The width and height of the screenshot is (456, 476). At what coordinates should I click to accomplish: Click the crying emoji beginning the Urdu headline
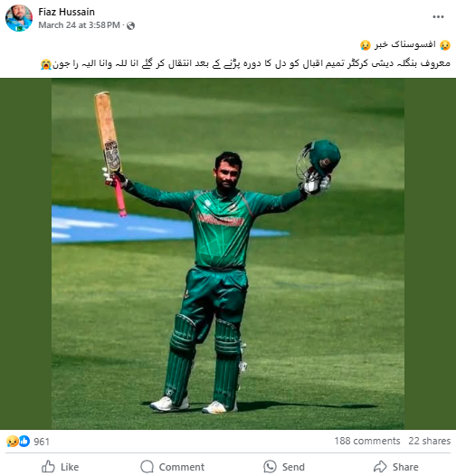coord(445,45)
